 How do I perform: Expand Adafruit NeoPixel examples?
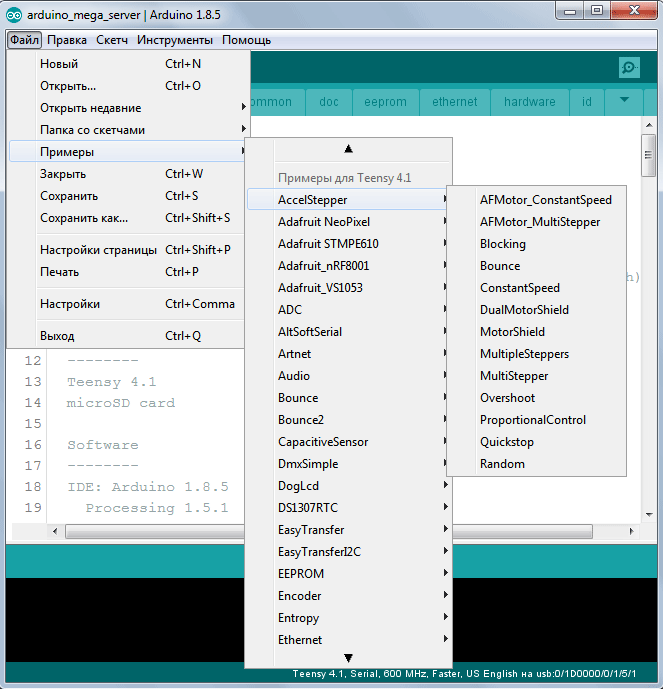click(348, 222)
